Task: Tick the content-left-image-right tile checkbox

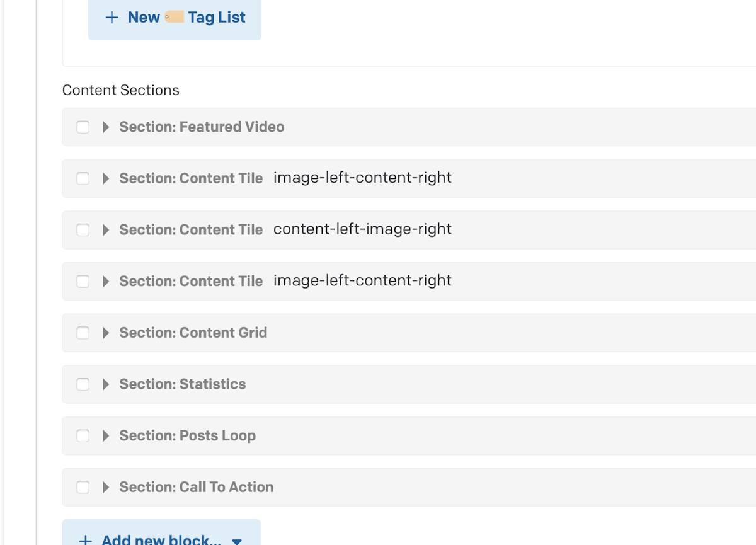Action: [83, 230]
